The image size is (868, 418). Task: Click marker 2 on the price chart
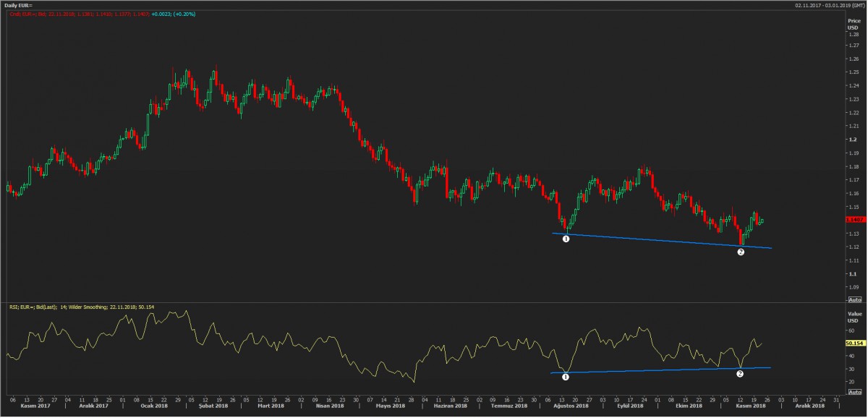(741, 252)
